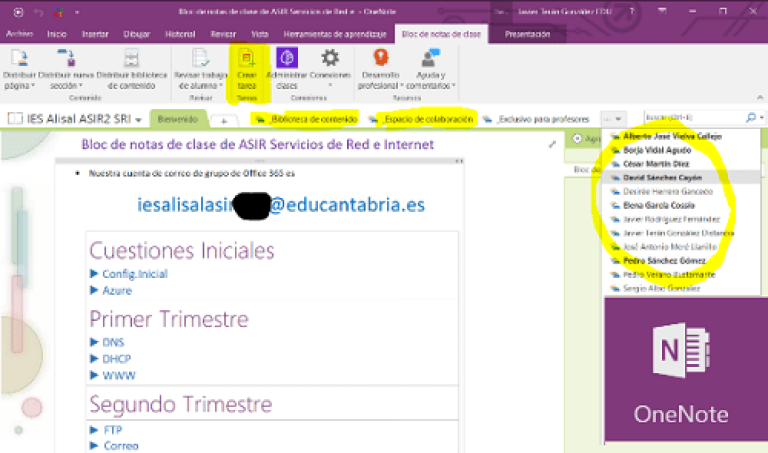Open the Azure link
Image resolution: width=768 pixels, height=453 pixels.
point(117,290)
